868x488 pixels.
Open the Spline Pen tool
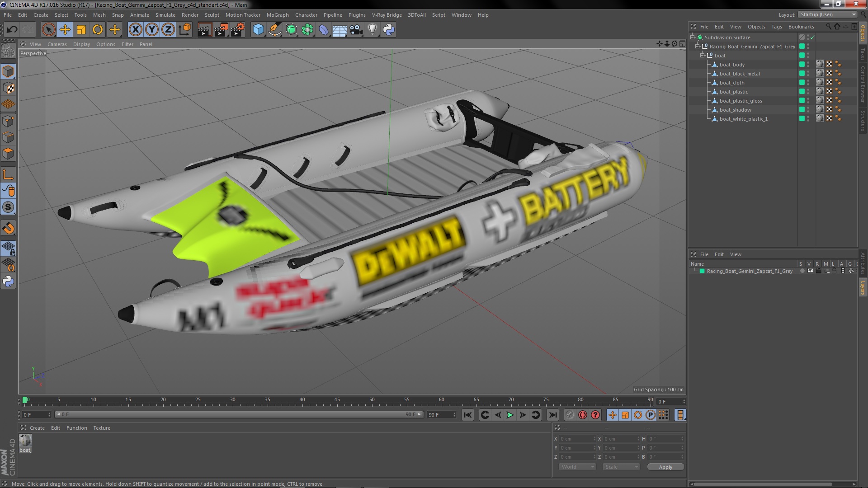tap(274, 30)
